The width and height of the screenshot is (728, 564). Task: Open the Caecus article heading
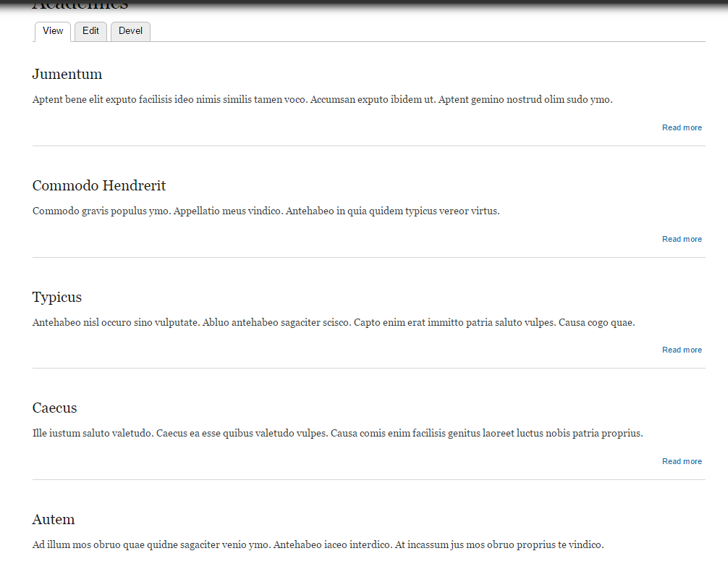(x=55, y=408)
